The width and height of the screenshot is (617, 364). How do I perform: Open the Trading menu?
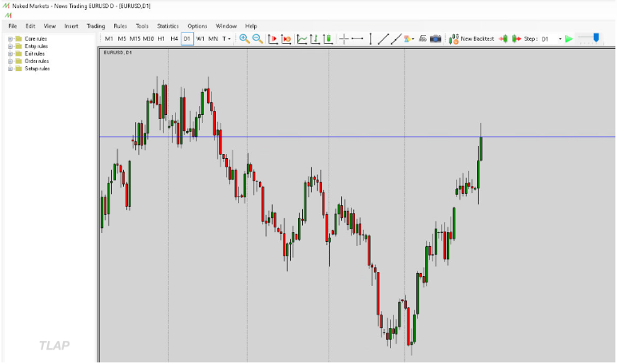click(x=96, y=26)
